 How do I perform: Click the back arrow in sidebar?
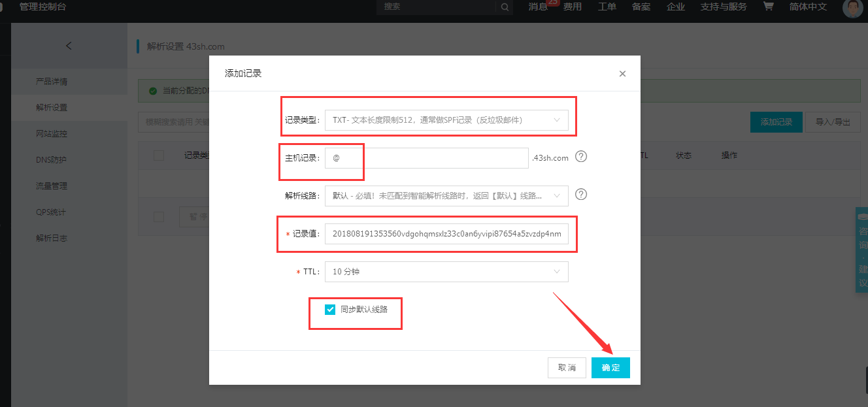pyautogui.click(x=69, y=46)
